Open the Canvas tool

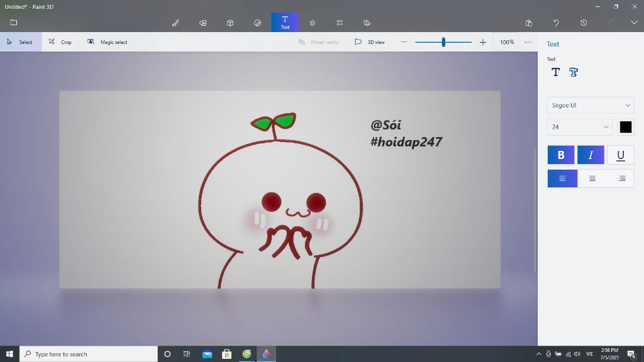pos(340,23)
